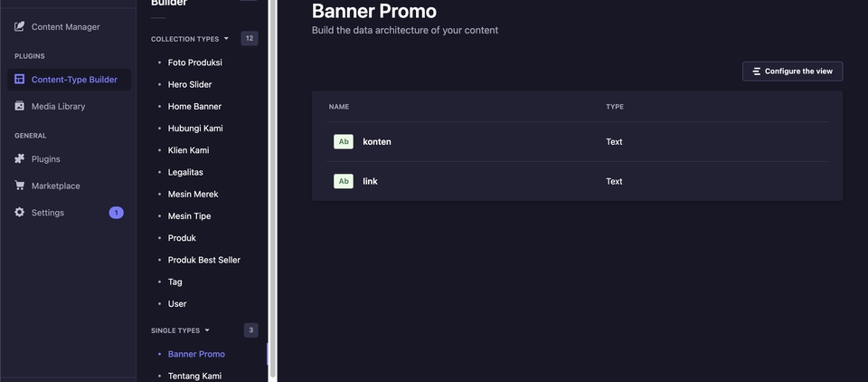Select Home Banner collection type
Image resolution: width=868 pixels, height=382 pixels.
[x=194, y=107]
